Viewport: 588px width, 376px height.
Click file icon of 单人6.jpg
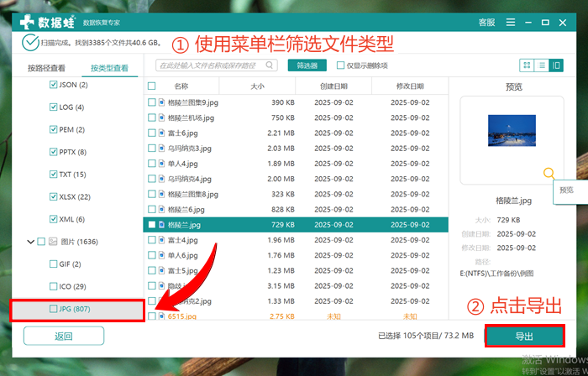(161, 255)
